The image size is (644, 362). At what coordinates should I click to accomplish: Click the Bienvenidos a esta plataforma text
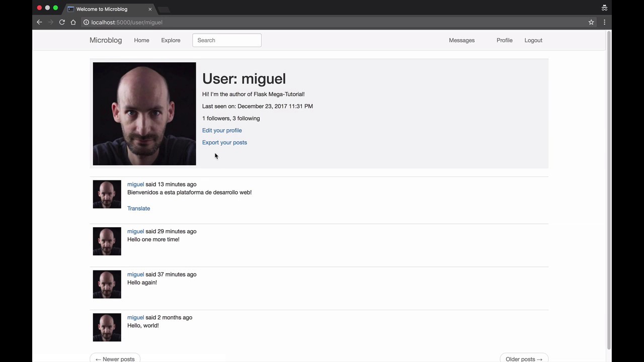tap(189, 193)
